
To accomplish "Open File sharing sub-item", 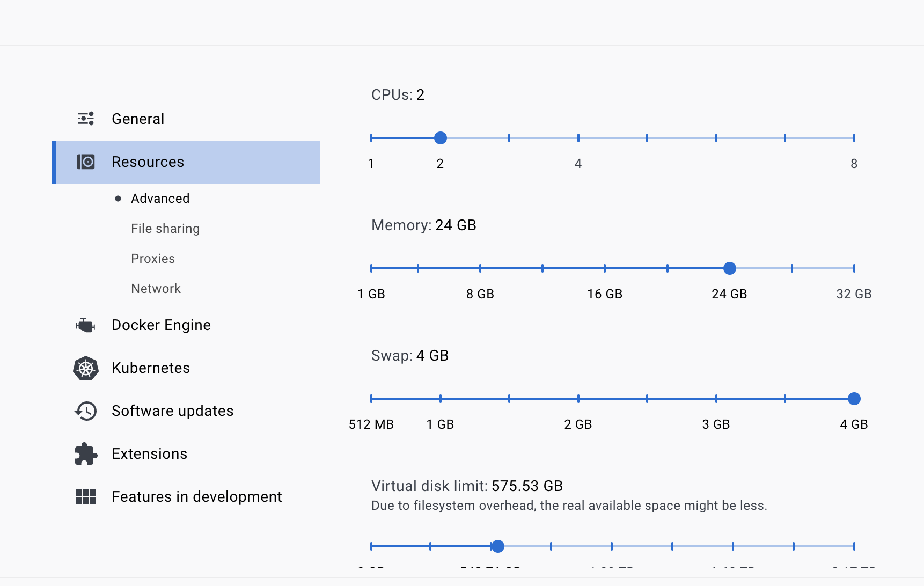I will [165, 229].
